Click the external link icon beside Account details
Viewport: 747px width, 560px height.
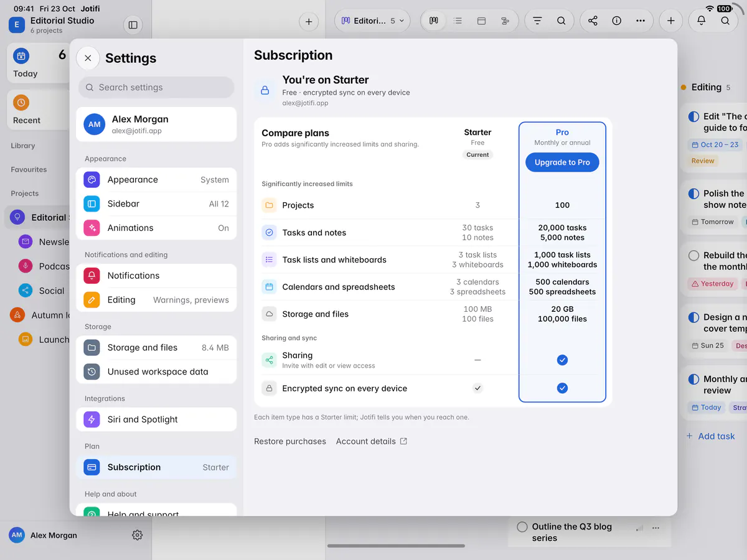(x=403, y=441)
